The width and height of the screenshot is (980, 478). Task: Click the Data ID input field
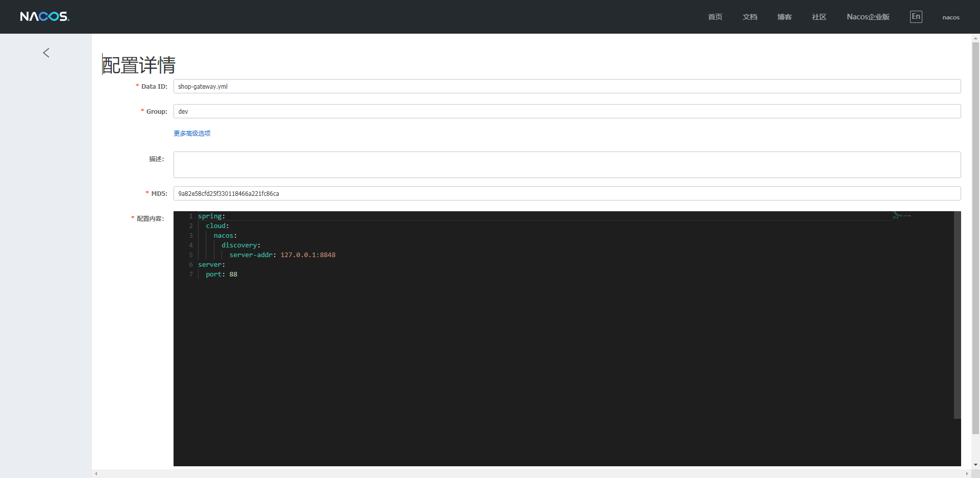(x=567, y=86)
